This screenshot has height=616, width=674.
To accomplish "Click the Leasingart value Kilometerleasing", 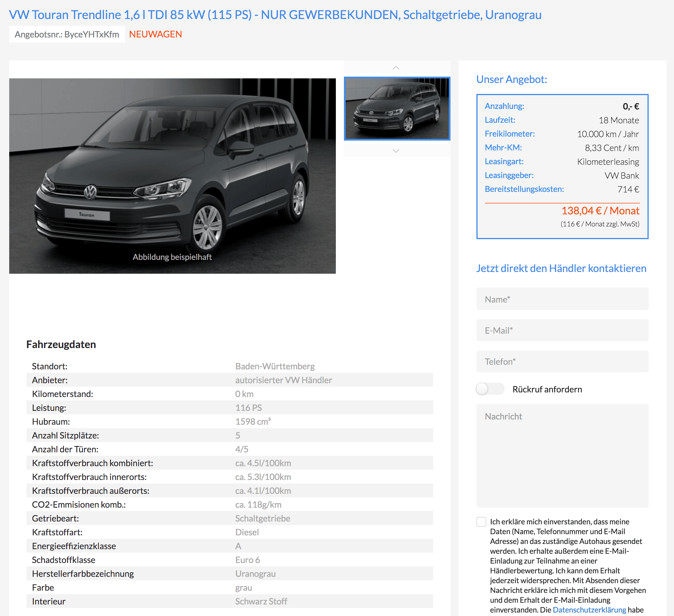I will [608, 162].
